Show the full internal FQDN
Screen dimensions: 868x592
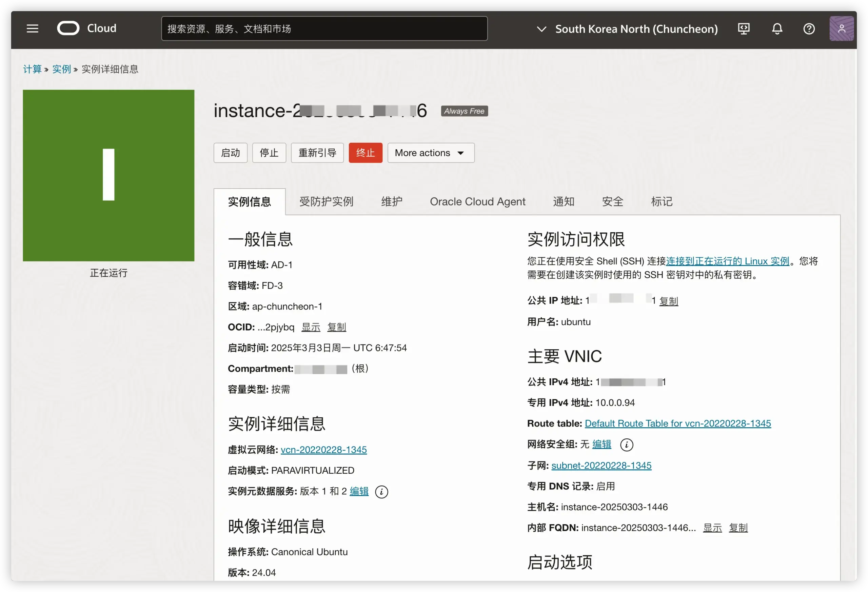[712, 528]
